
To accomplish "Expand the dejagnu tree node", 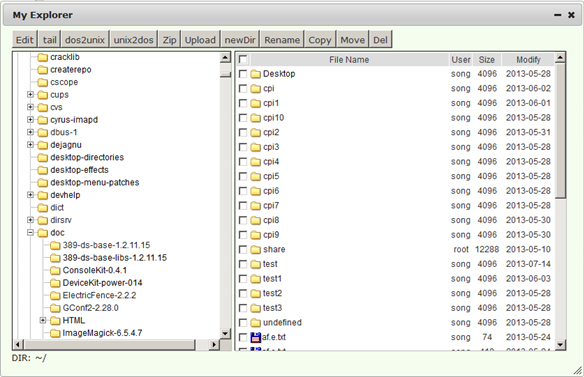I will (31, 145).
